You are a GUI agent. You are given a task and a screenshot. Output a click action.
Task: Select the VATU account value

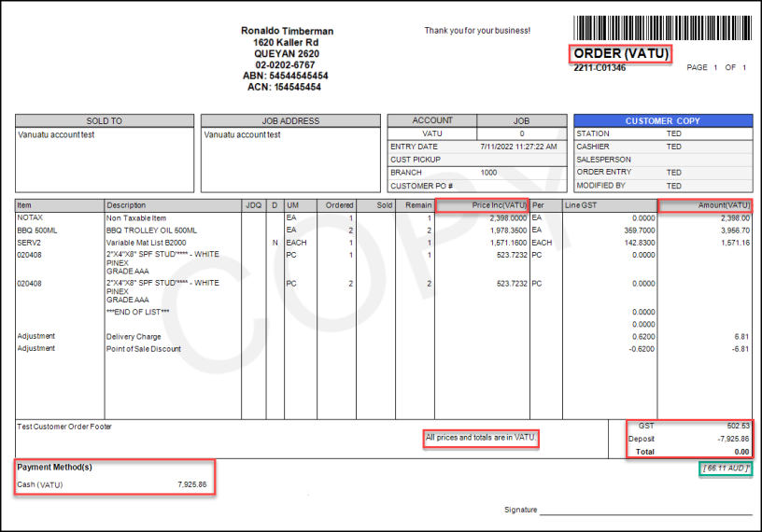pyautogui.click(x=432, y=133)
